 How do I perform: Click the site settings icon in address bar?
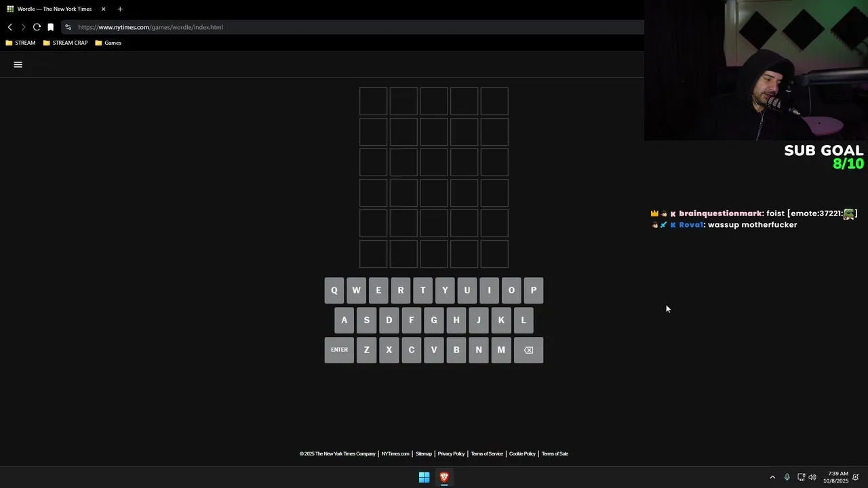(68, 27)
